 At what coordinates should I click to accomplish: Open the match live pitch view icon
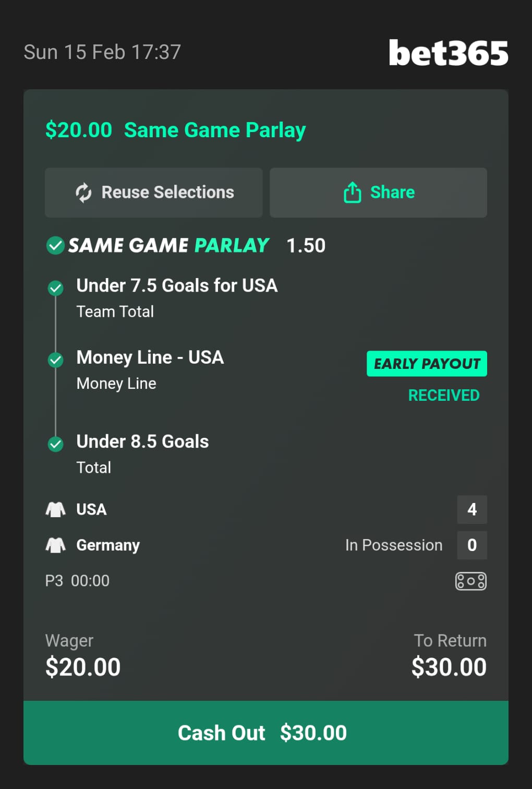click(x=470, y=581)
